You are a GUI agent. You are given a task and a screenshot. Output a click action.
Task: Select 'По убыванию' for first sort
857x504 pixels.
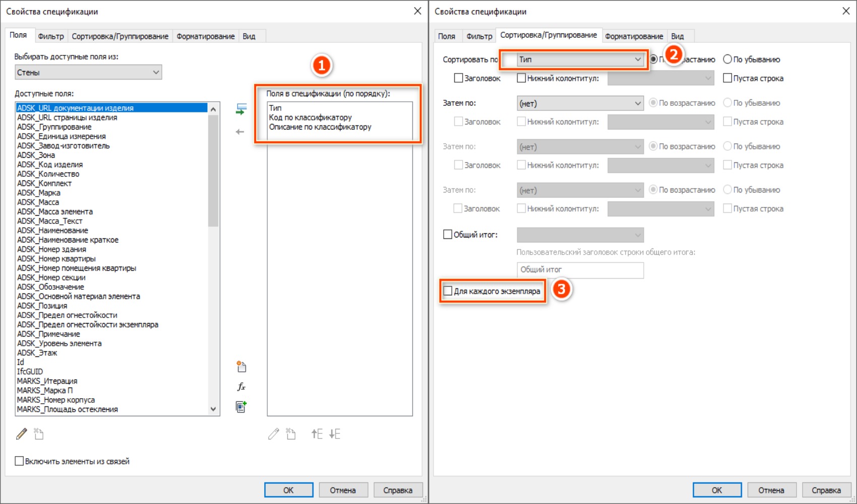coord(727,59)
